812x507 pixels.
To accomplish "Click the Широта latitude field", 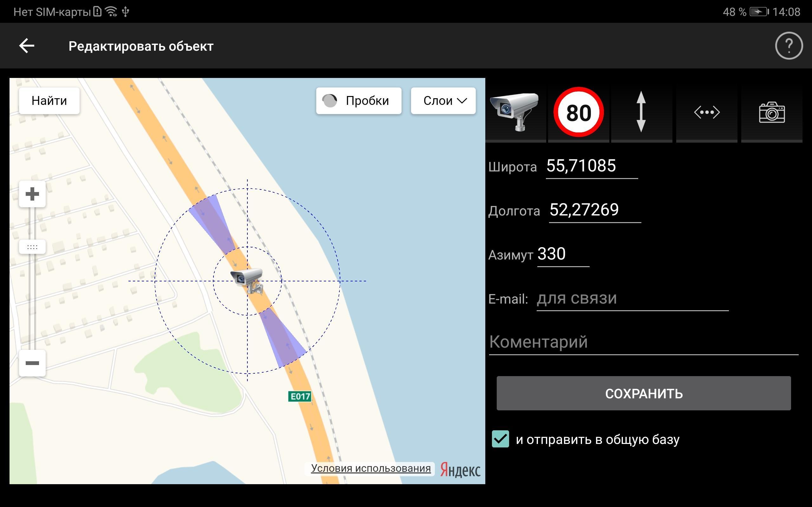I will click(591, 166).
